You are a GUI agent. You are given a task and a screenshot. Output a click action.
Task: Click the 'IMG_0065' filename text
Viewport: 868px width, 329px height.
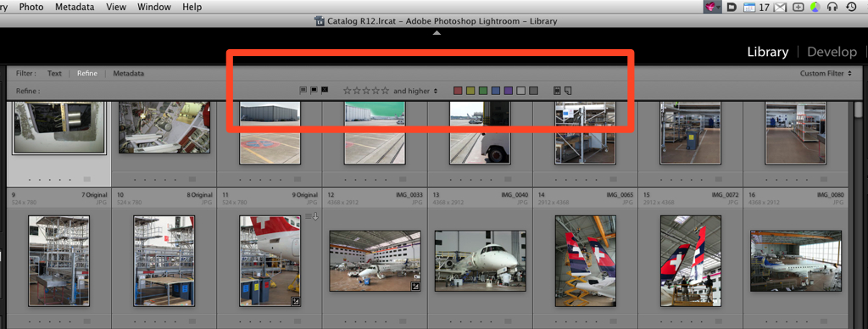(x=619, y=195)
